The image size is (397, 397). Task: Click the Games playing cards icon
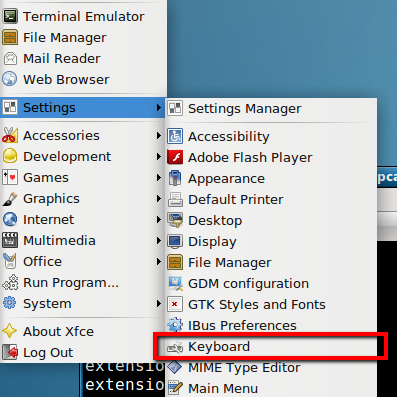tap(10, 177)
